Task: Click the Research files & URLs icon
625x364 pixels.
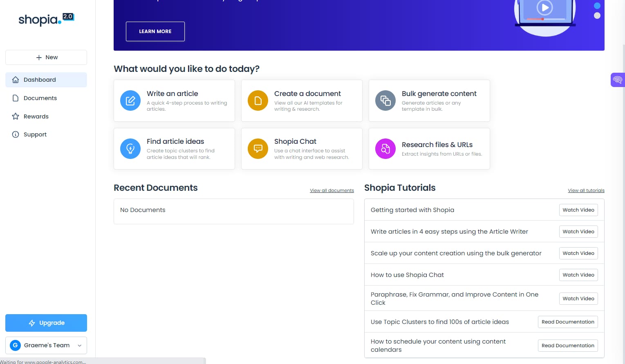Action: click(385, 149)
